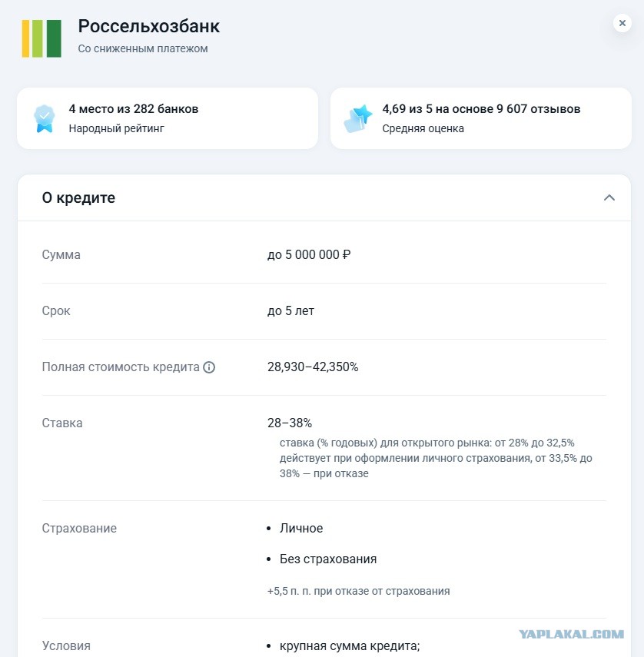Click the Ставка value 28–38%

point(290,423)
